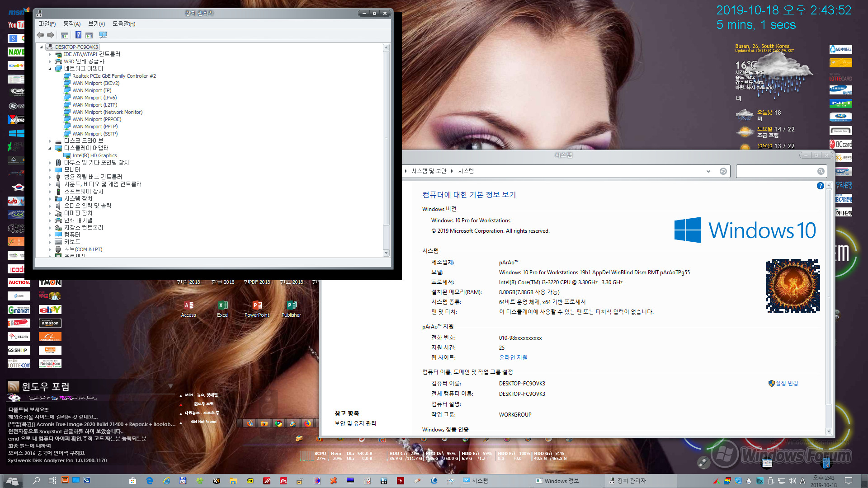Expand the 마우스 및 기타 포인팅 장치 node
Viewport: 868px width, 488px height.
[x=50, y=163]
